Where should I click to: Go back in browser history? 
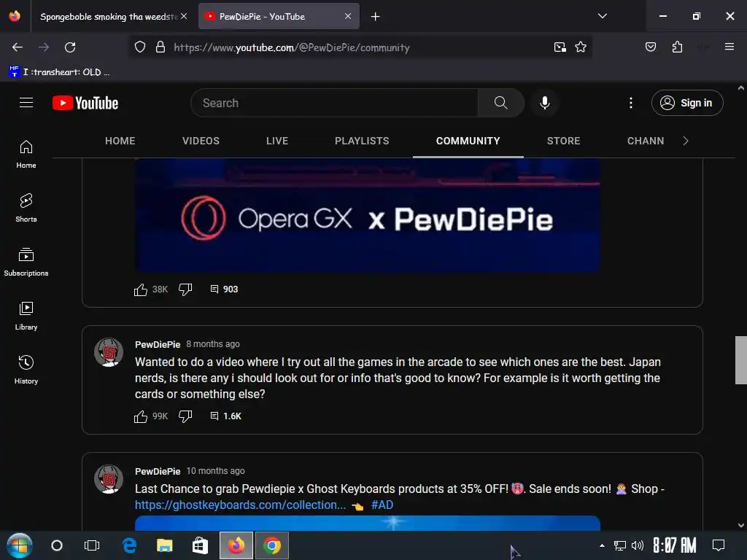tap(18, 47)
